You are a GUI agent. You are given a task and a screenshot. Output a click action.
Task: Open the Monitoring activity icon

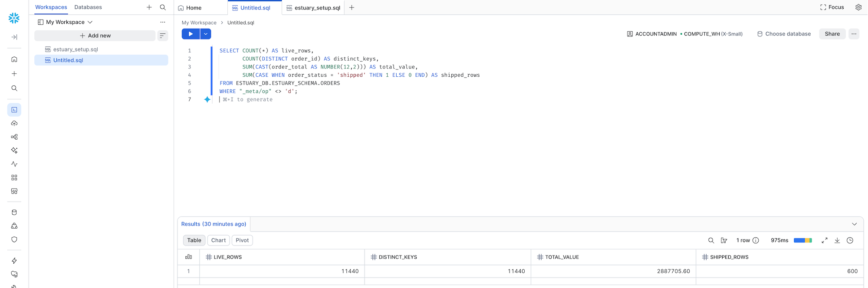tap(14, 164)
